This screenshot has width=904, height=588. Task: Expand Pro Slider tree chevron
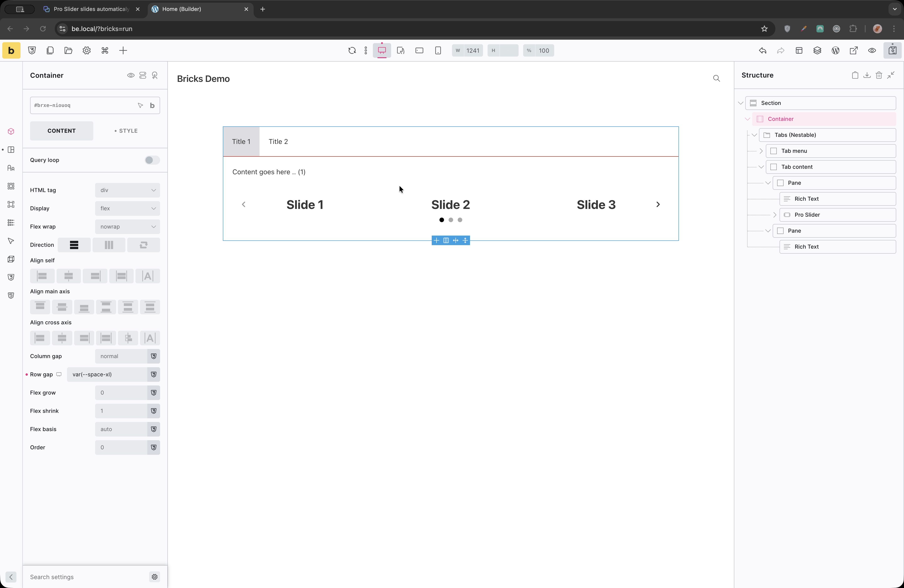point(775,215)
